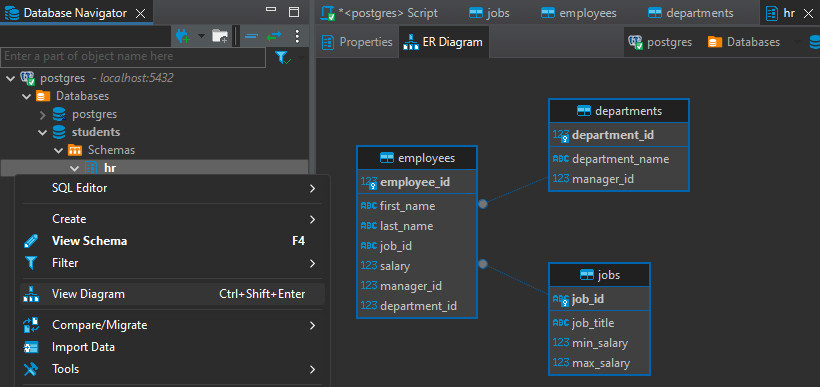820x387 pixels.
Task: Toggle link with editor arrows icon
Action: coord(274,36)
